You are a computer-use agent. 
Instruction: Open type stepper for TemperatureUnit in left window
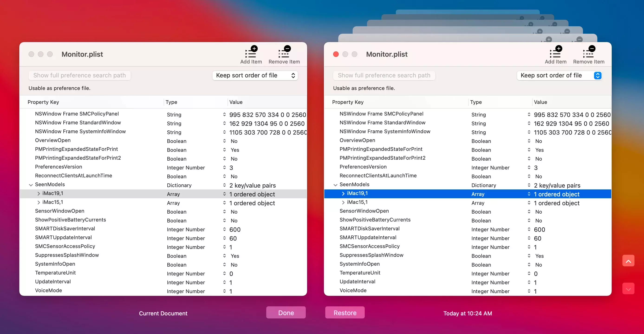point(224,273)
